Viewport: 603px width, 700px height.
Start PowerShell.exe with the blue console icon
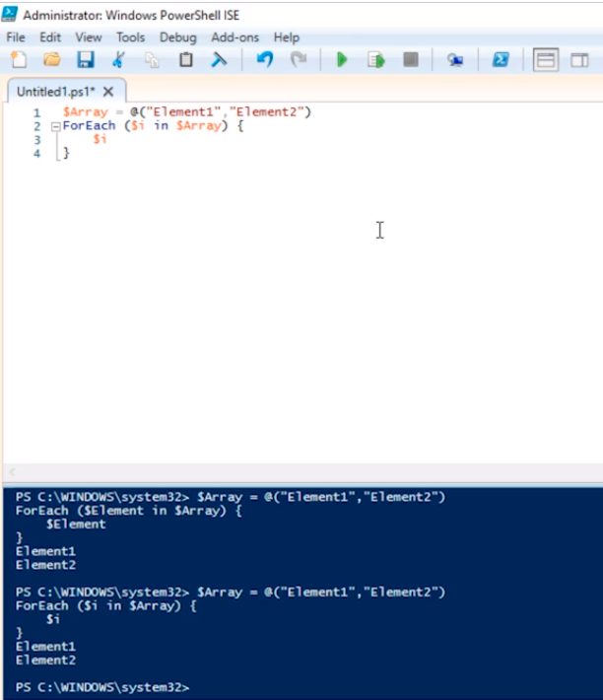[x=501, y=59]
